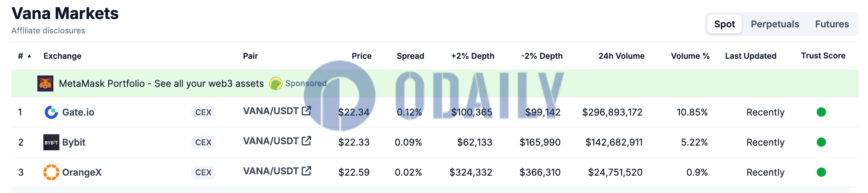Image resolution: width=868 pixels, height=193 pixels.
Task: Open the OrangeX exchange name link
Action: point(82,172)
